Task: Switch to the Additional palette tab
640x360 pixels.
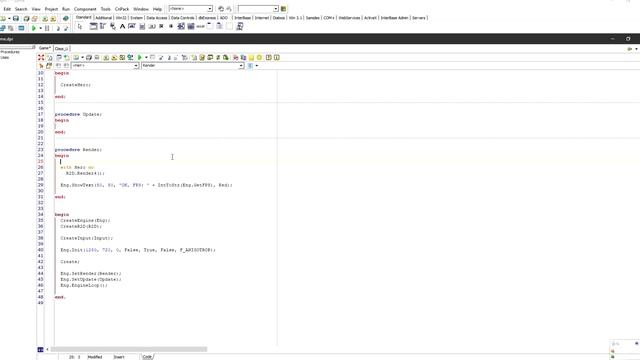Action: [x=103, y=18]
